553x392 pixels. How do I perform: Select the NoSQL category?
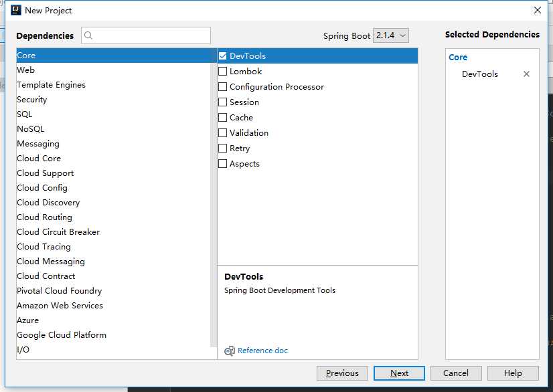tap(113, 129)
